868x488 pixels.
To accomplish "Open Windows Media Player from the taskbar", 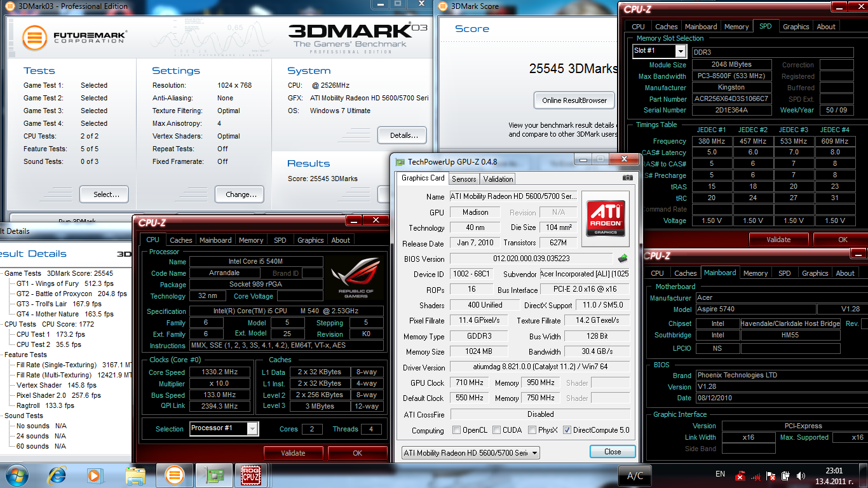I will pyautogui.click(x=95, y=475).
